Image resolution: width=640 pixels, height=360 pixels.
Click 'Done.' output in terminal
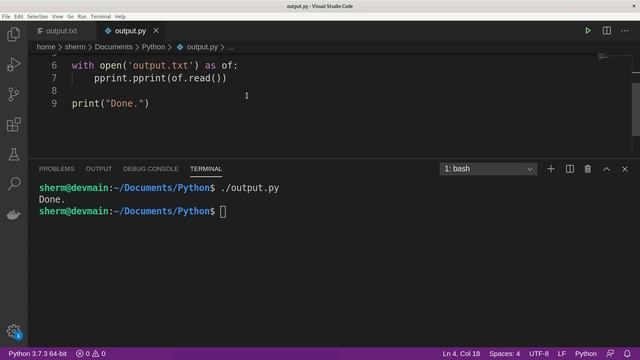pyautogui.click(x=52, y=200)
